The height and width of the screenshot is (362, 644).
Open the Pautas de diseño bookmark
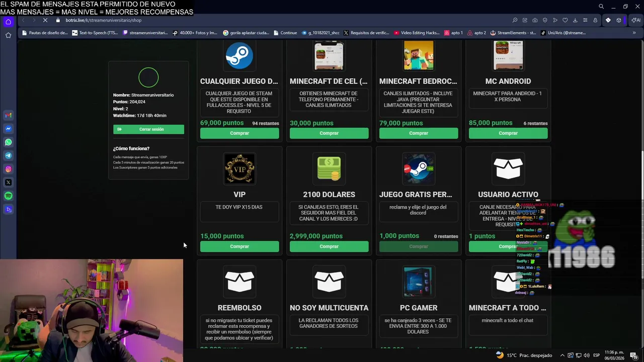click(44, 33)
